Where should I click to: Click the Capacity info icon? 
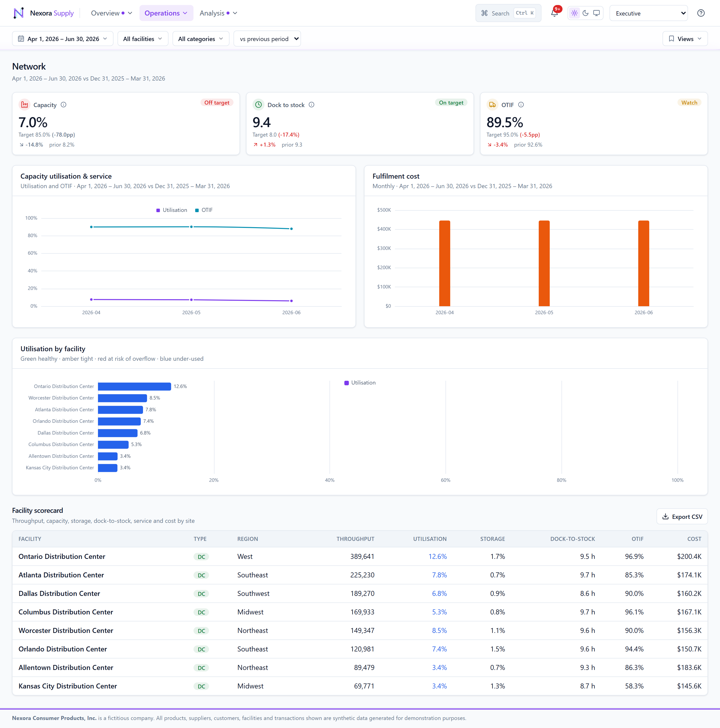coord(64,105)
